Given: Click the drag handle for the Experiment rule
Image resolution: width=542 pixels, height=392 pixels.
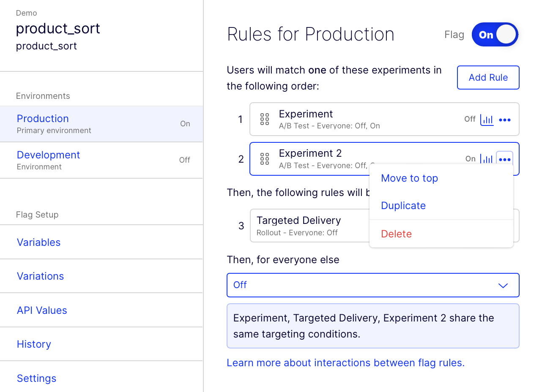Looking at the screenshot, I should point(265,120).
